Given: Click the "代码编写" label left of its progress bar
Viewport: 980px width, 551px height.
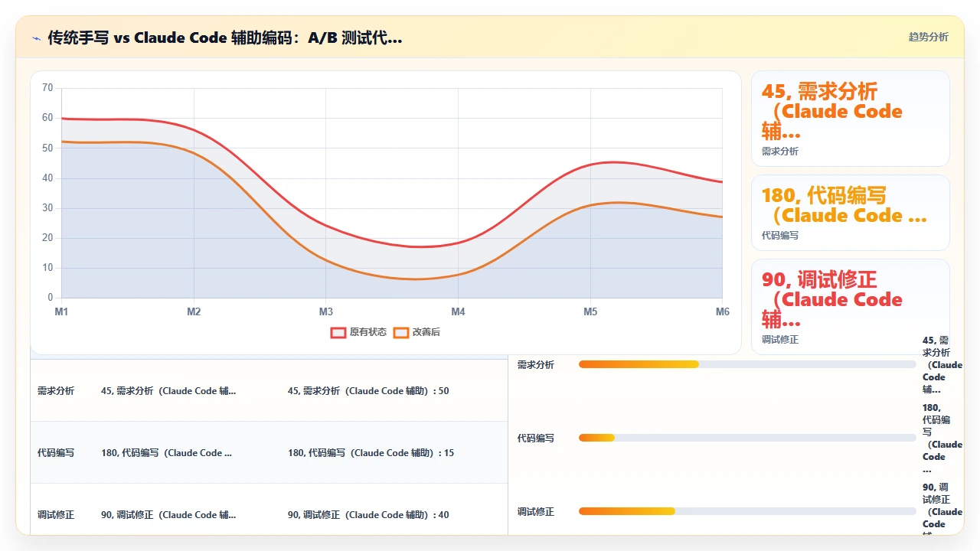Looking at the screenshot, I should point(536,439).
